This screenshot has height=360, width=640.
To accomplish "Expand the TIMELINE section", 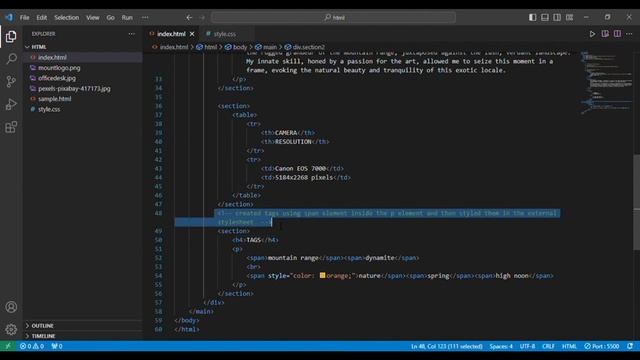I will (x=43, y=336).
